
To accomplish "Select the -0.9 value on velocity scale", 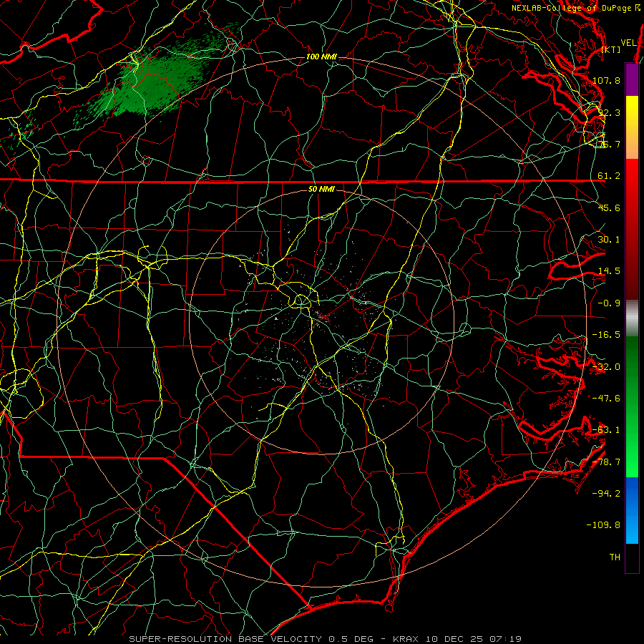I will pyautogui.click(x=609, y=303).
